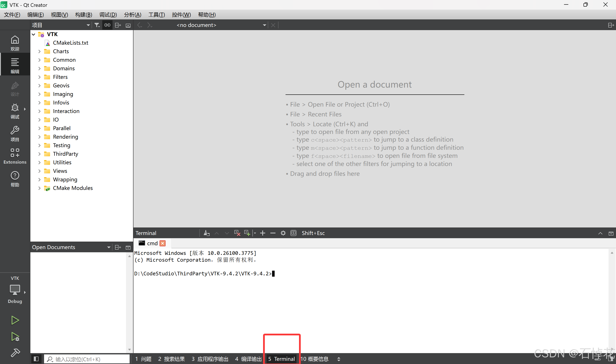The height and width of the screenshot is (364, 616).
Task: Run the project with the green play button
Action: click(15, 320)
